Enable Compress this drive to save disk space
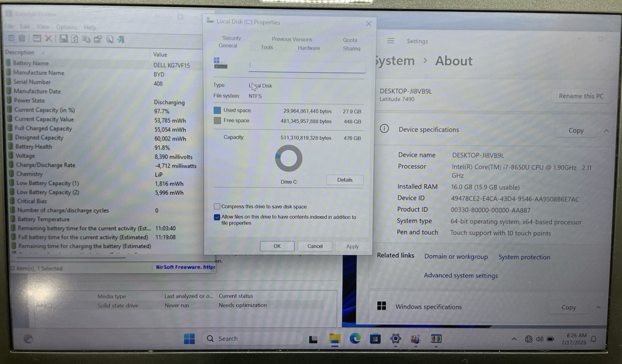This screenshot has height=364, width=622. tap(217, 206)
